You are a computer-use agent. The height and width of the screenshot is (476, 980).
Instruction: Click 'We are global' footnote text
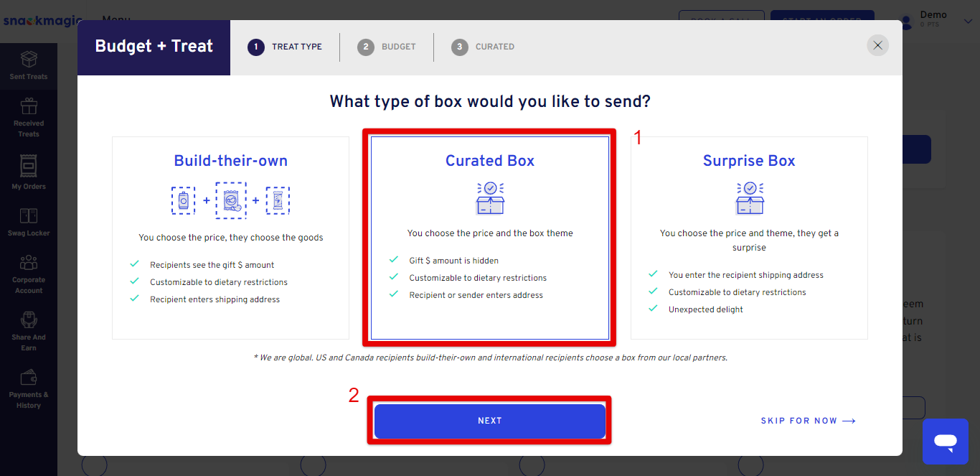click(490, 358)
